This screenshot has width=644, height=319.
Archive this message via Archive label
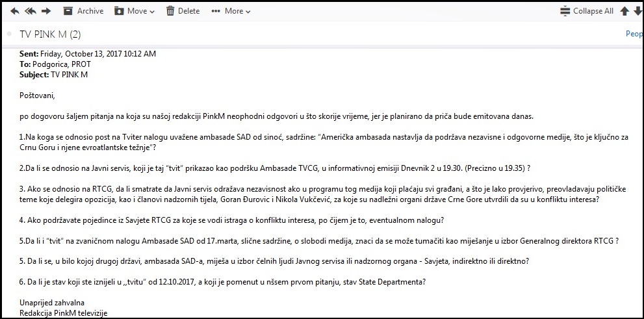pos(90,11)
